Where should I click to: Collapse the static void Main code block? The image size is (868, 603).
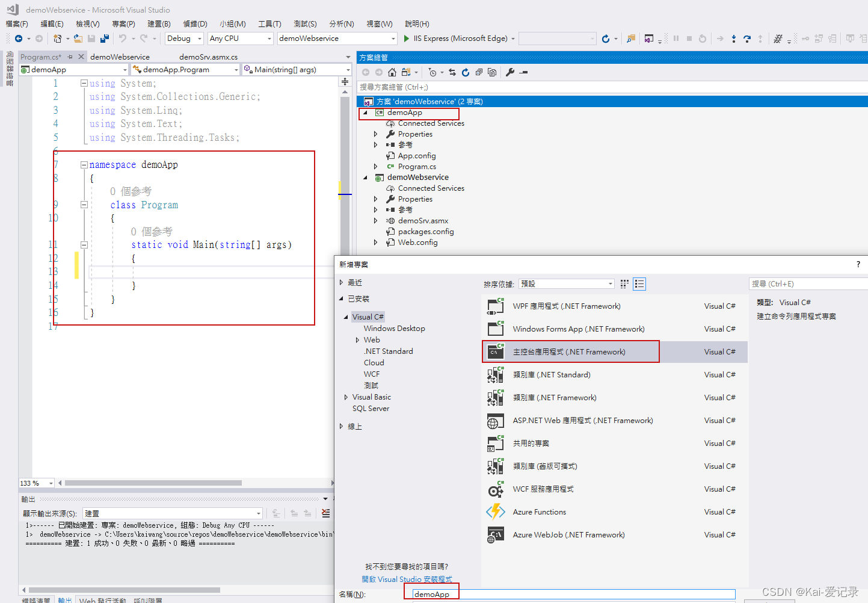coord(84,245)
